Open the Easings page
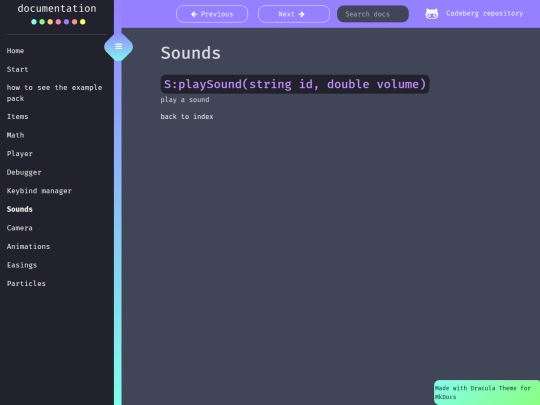The width and height of the screenshot is (540, 405). [22, 265]
